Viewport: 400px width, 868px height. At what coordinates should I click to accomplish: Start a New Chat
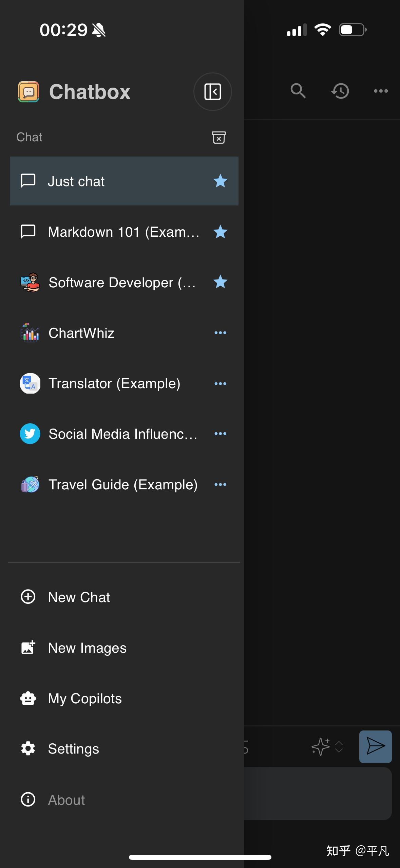coord(79,597)
